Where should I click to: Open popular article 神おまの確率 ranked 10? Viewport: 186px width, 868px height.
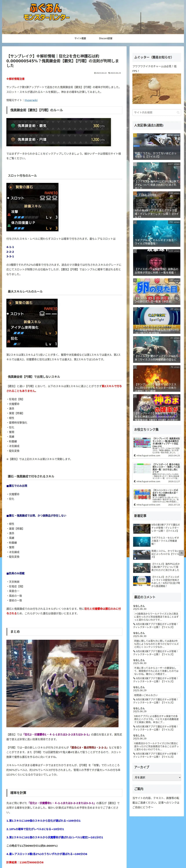click(157, 407)
